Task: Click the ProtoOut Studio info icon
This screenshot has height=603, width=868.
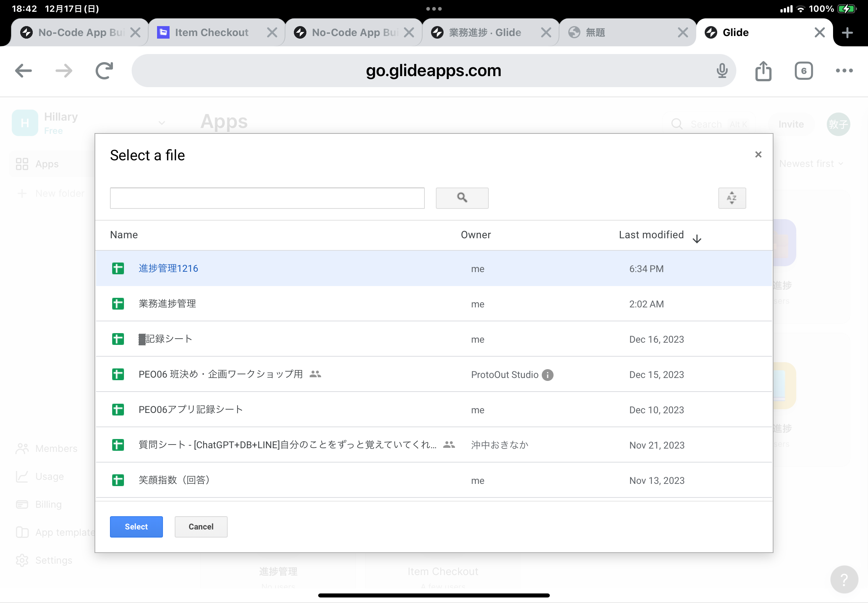Action: (547, 375)
